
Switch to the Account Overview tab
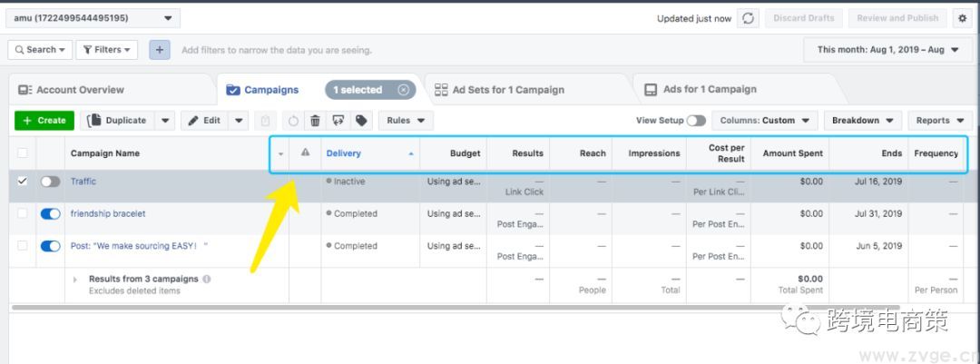point(72,90)
